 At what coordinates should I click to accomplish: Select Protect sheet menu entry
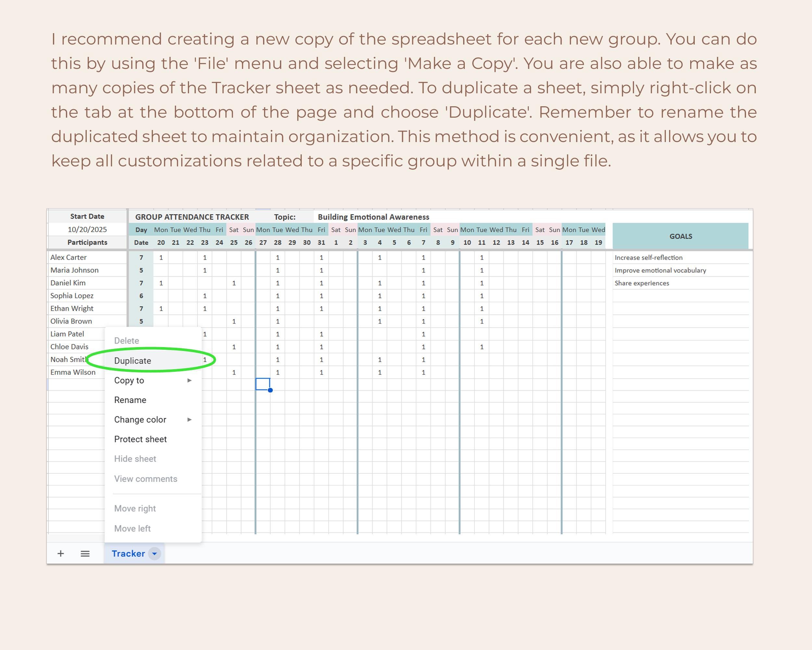click(x=153, y=439)
